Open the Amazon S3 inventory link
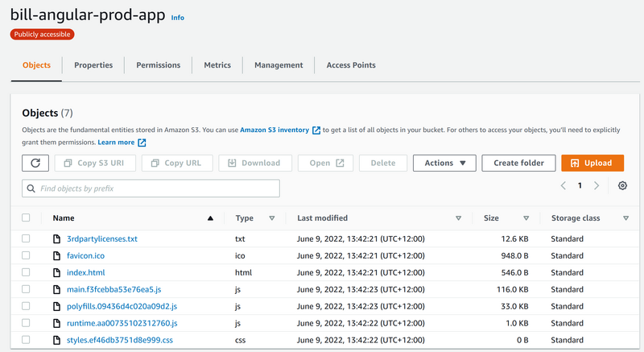This screenshot has height=352, width=644. point(275,130)
